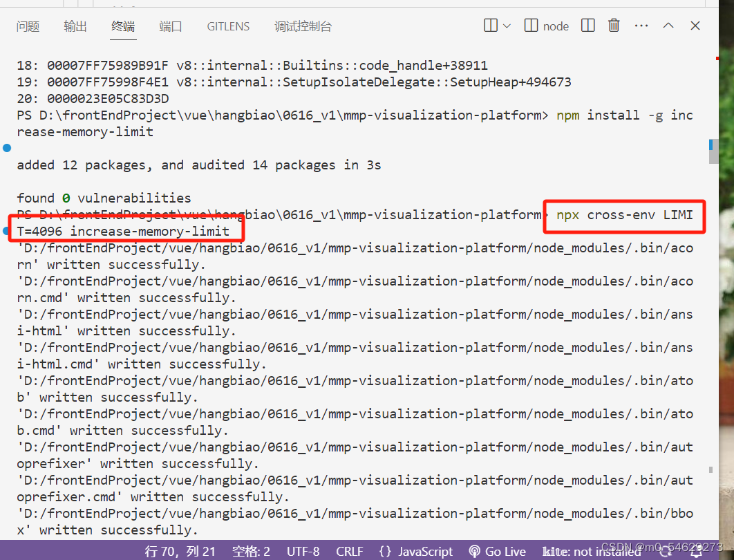
Task: Click the kite: not installed status item
Action: pyautogui.click(x=591, y=551)
